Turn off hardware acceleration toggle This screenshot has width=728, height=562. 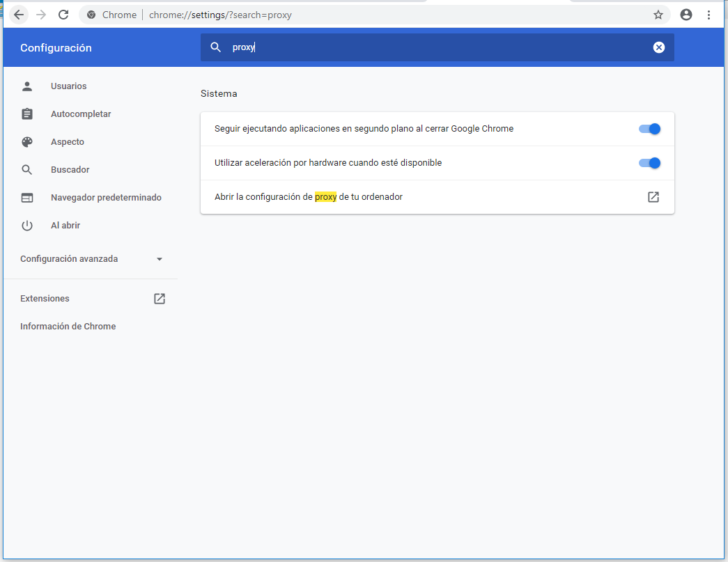tap(649, 163)
